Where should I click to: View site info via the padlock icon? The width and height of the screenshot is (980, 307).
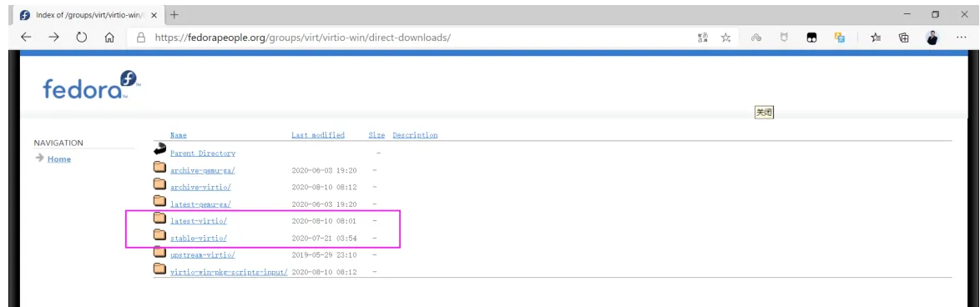pos(140,38)
